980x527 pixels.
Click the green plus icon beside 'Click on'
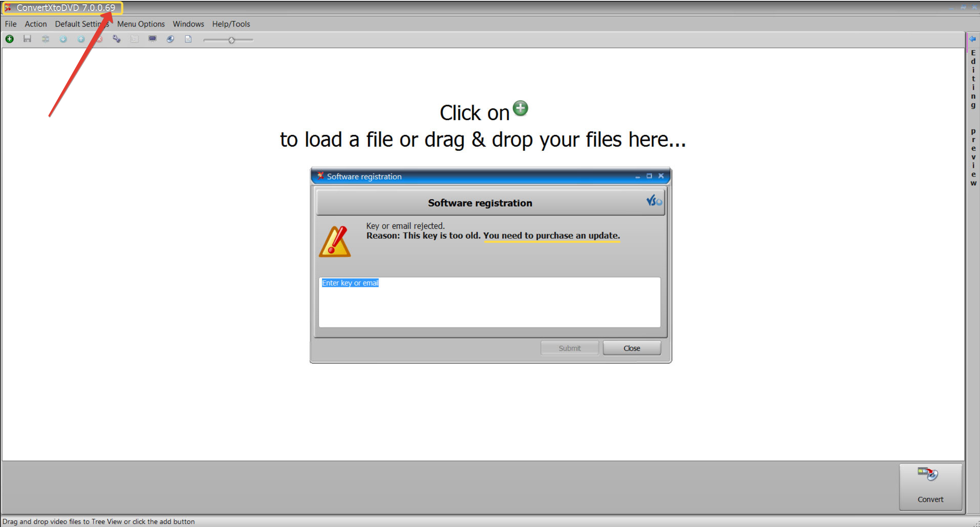coord(521,108)
